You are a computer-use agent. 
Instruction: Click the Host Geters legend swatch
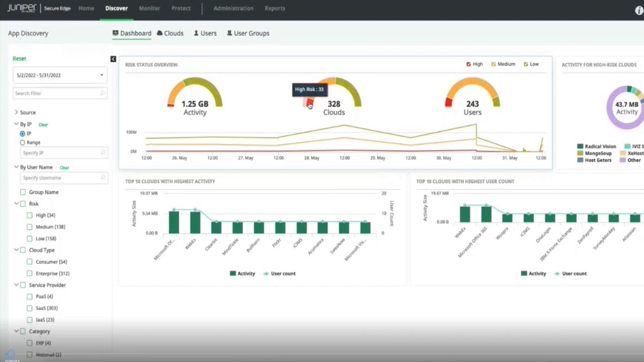click(580, 160)
